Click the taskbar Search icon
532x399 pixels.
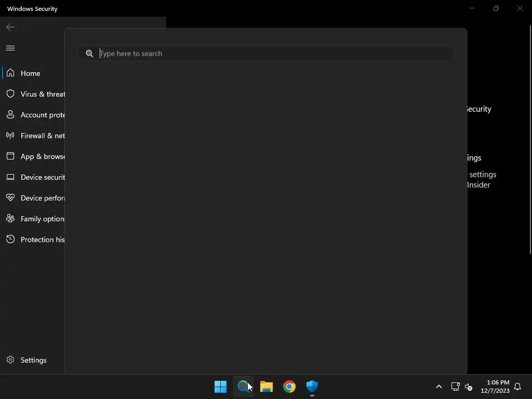243,387
